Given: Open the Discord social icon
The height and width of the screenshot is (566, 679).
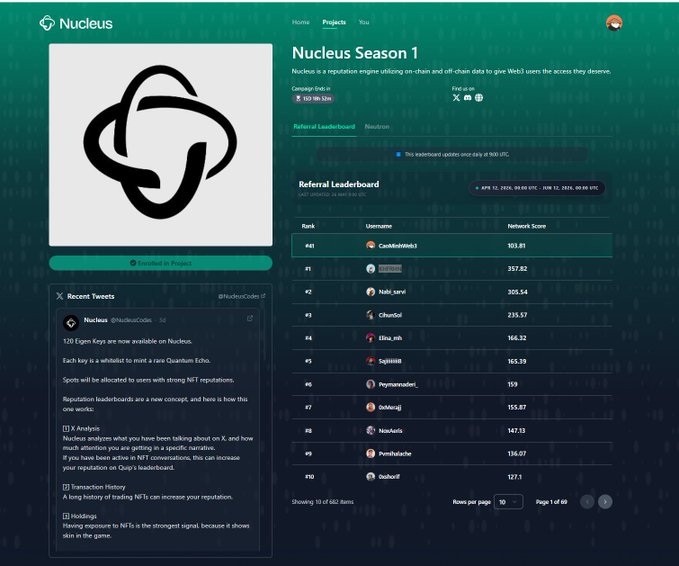Looking at the screenshot, I should tap(467, 98).
